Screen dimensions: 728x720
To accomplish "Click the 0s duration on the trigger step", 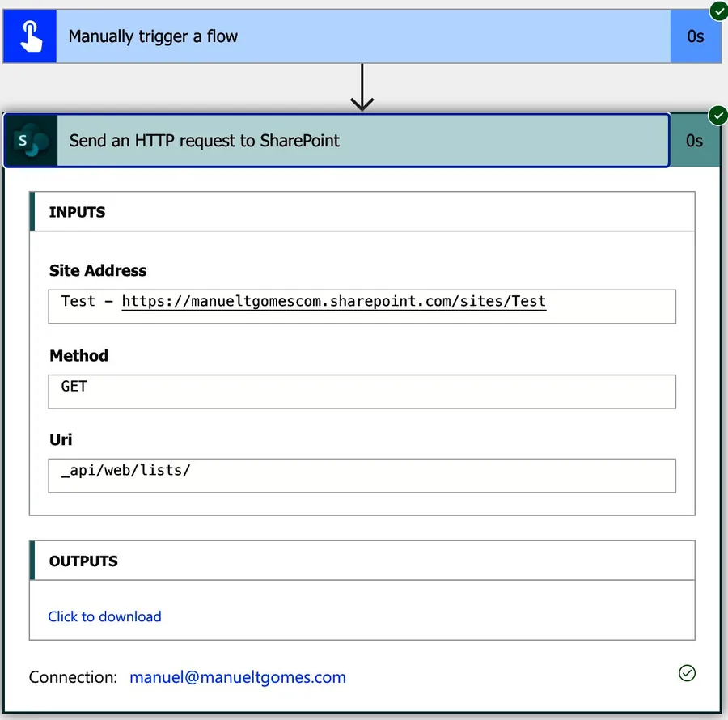I will (695, 36).
